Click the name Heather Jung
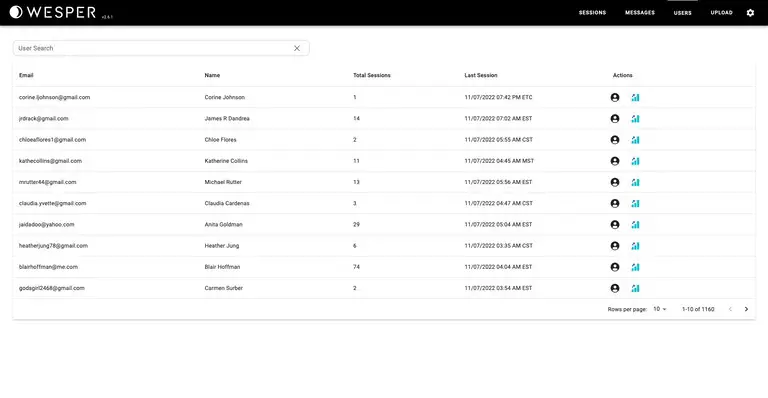This screenshot has height=398, width=768. pyautogui.click(x=221, y=246)
